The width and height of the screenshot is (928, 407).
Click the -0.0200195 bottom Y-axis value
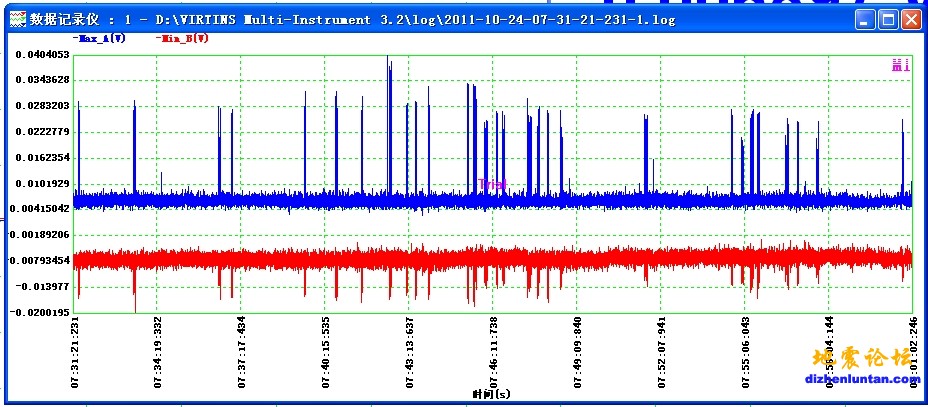pyautogui.click(x=41, y=312)
